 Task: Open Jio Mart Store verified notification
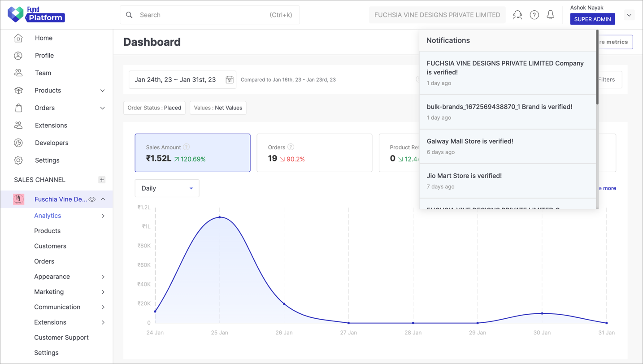click(508, 181)
